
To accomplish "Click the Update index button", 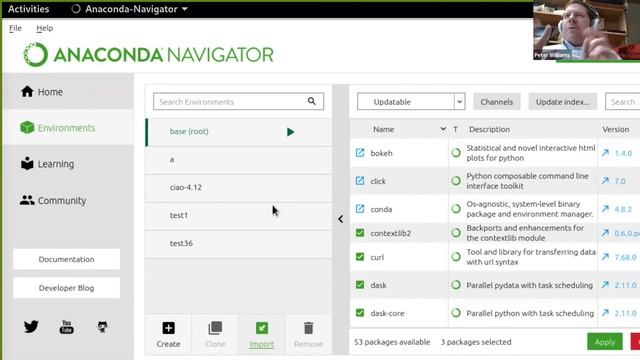I will pos(562,102).
